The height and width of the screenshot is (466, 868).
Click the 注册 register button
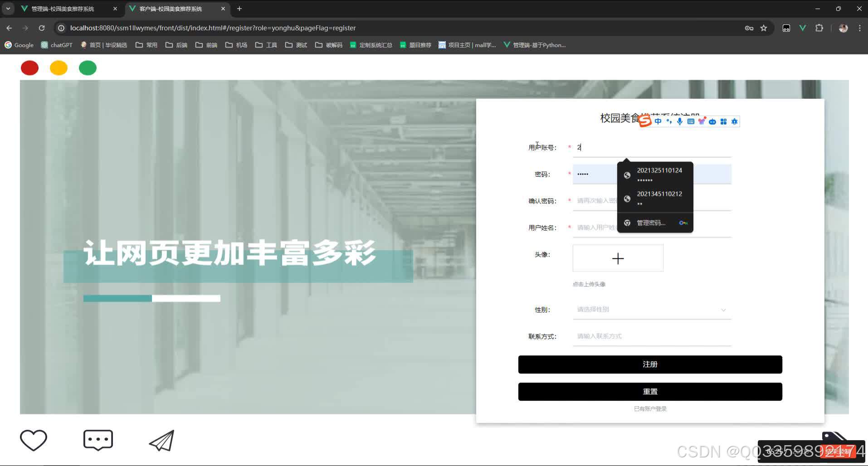pyautogui.click(x=650, y=364)
